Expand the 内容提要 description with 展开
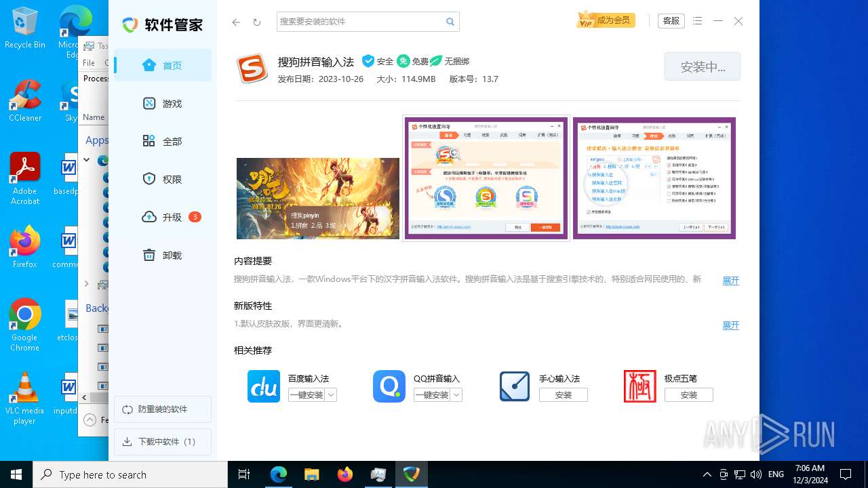Image resolution: width=868 pixels, height=488 pixels. click(x=730, y=281)
